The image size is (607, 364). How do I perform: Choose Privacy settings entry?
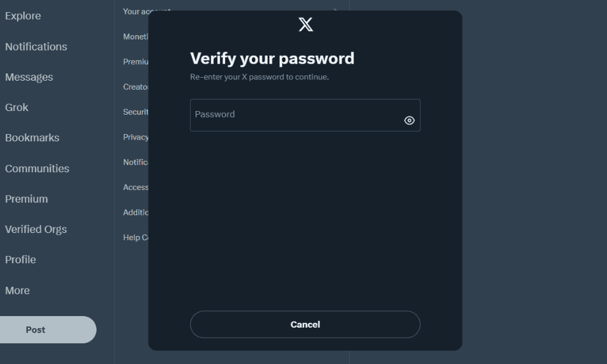coord(136,137)
